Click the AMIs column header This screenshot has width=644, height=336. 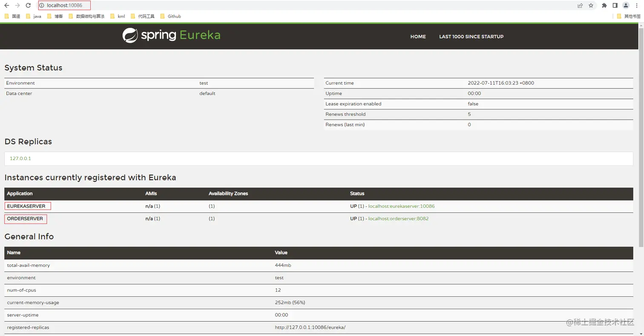tap(151, 193)
